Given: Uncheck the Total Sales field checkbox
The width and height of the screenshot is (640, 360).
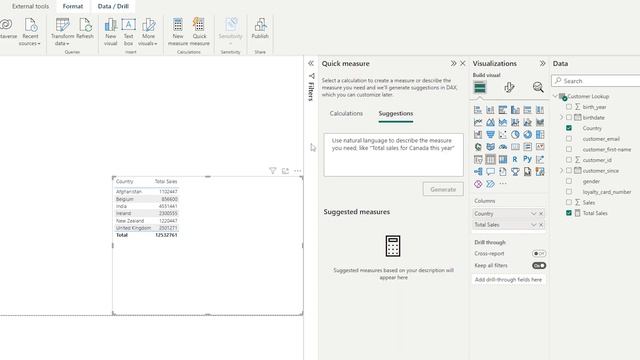Looking at the screenshot, I should 569,213.
